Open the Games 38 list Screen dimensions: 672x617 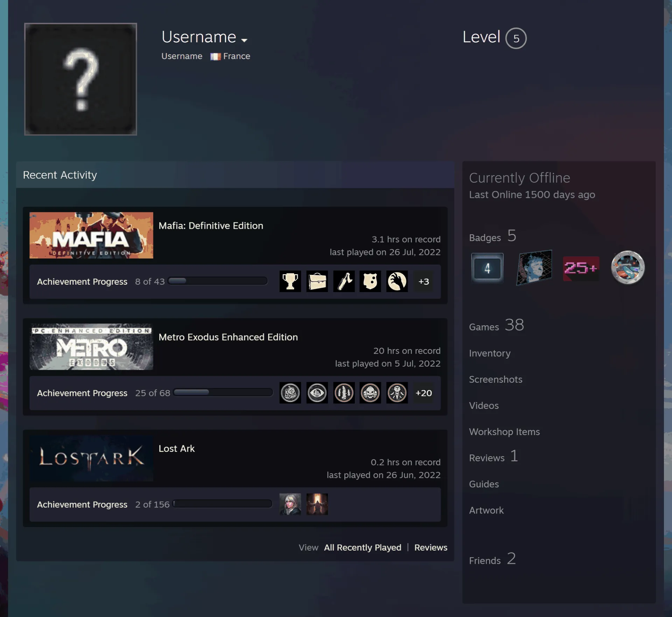coord(496,325)
